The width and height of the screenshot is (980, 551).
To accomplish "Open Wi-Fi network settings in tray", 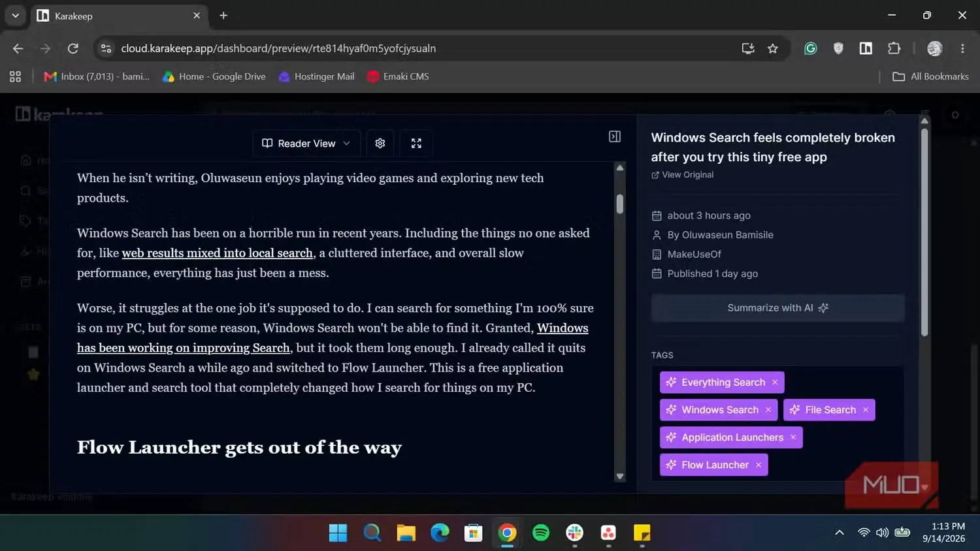I will pos(864,533).
